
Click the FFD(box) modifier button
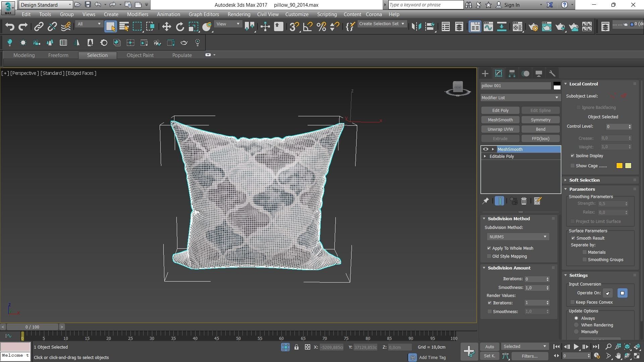point(540,139)
